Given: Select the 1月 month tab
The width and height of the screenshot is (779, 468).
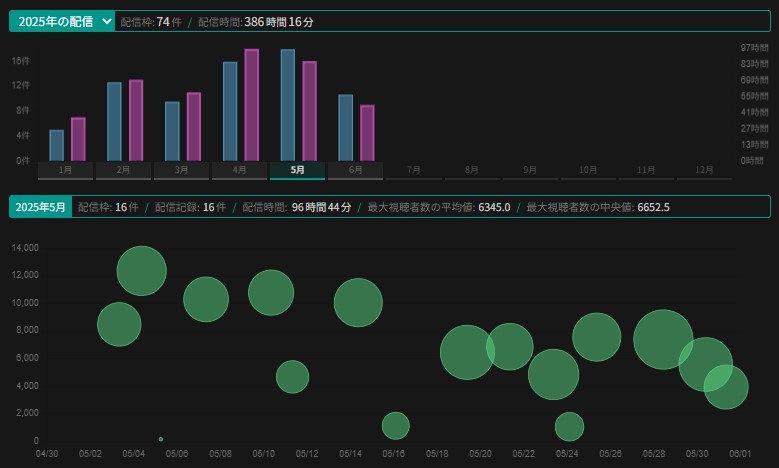Looking at the screenshot, I should click(x=65, y=170).
